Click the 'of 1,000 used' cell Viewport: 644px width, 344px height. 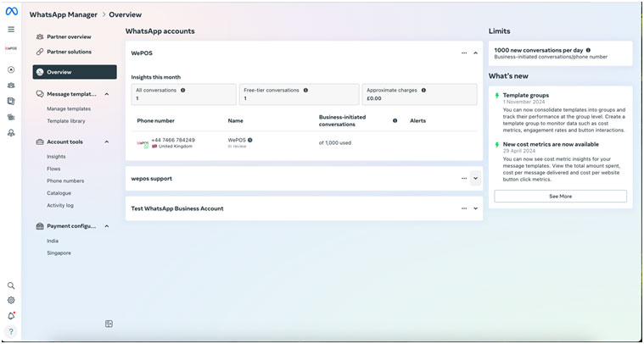tap(335, 142)
